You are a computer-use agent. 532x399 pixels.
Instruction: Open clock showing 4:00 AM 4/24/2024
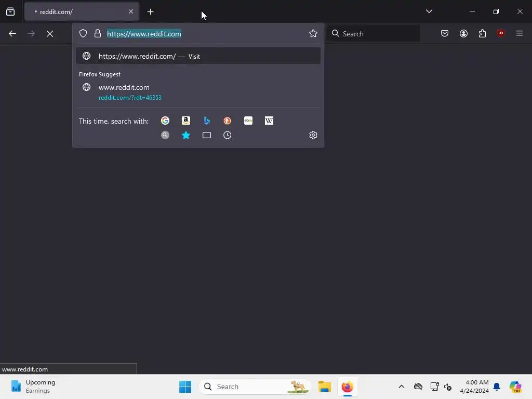(x=474, y=387)
